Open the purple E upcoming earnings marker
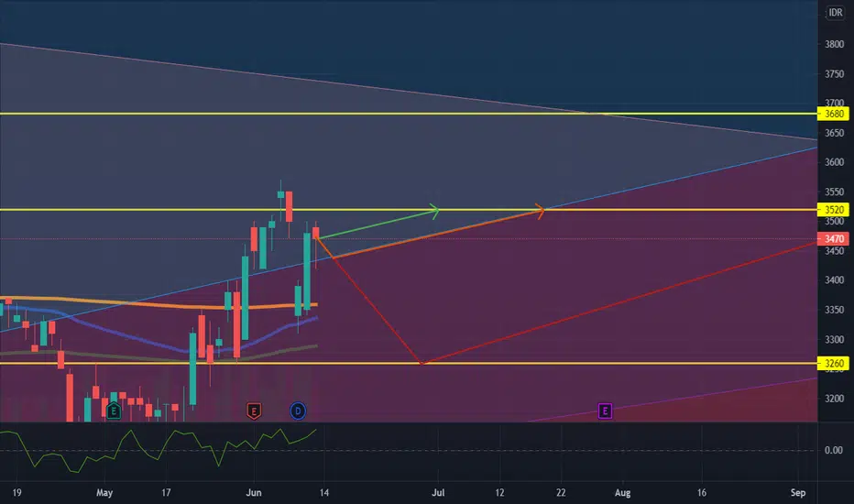Screen dimensions: 854x504 [605, 411]
